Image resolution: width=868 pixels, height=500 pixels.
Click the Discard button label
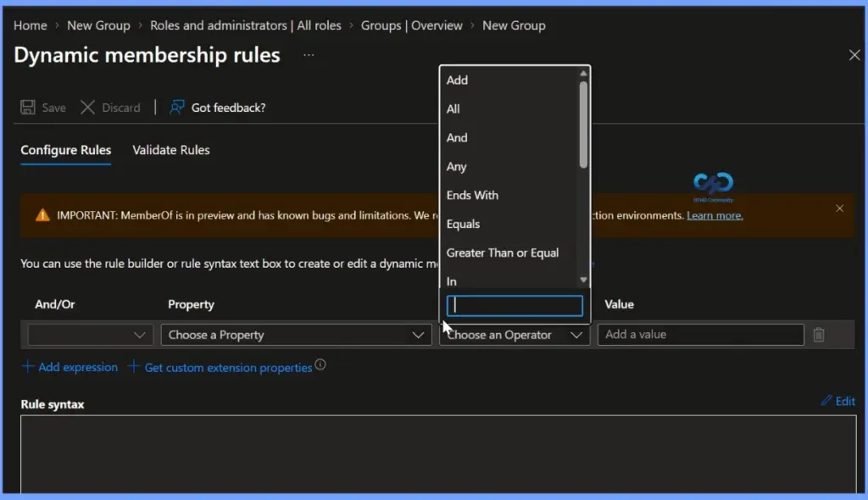click(x=120, y=108)
